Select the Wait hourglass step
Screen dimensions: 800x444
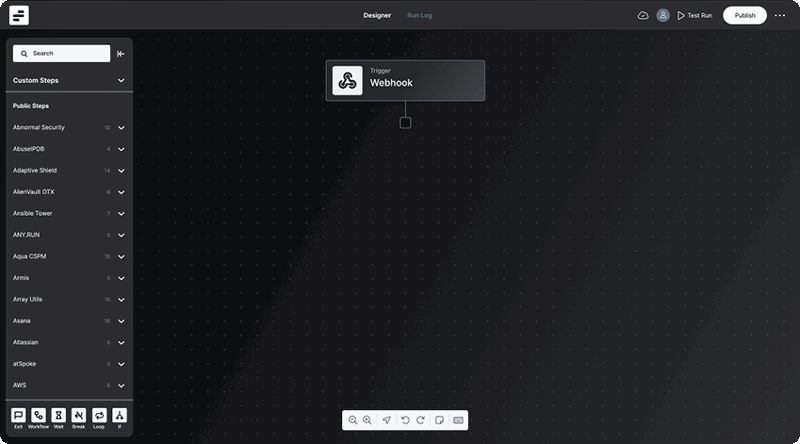pyautogui.click(x=59, y=415)
